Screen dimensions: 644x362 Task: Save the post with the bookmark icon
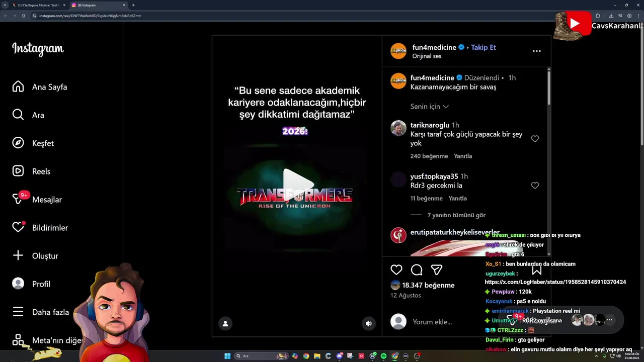[x=537, y=270]
